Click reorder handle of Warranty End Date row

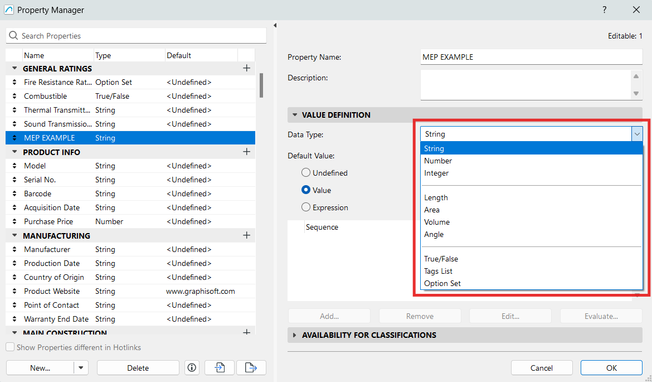(15, 319)
